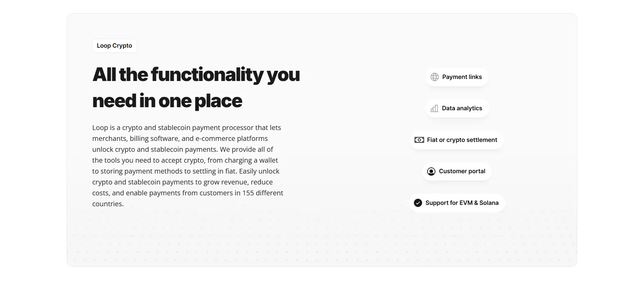Screen dimensions: 644x292
Task: Click the word "e-commerce" in the description
Action: click(213, 139)
